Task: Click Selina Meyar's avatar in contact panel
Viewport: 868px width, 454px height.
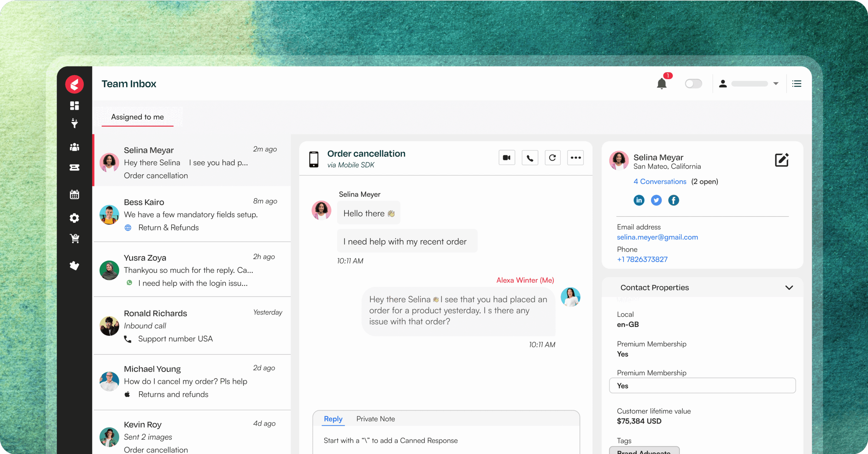Action: tap(619, 160)
